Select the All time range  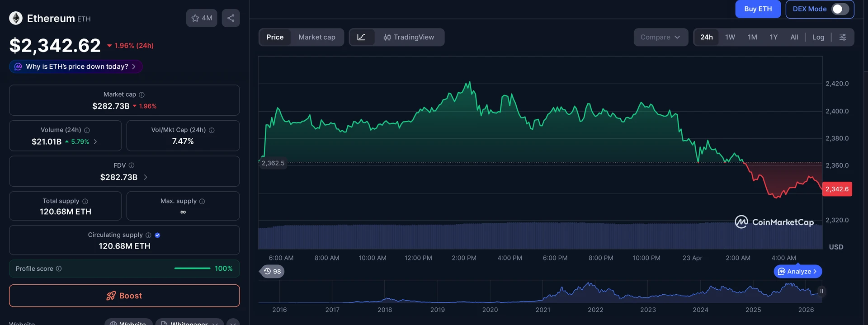click(x=794, y=37)
